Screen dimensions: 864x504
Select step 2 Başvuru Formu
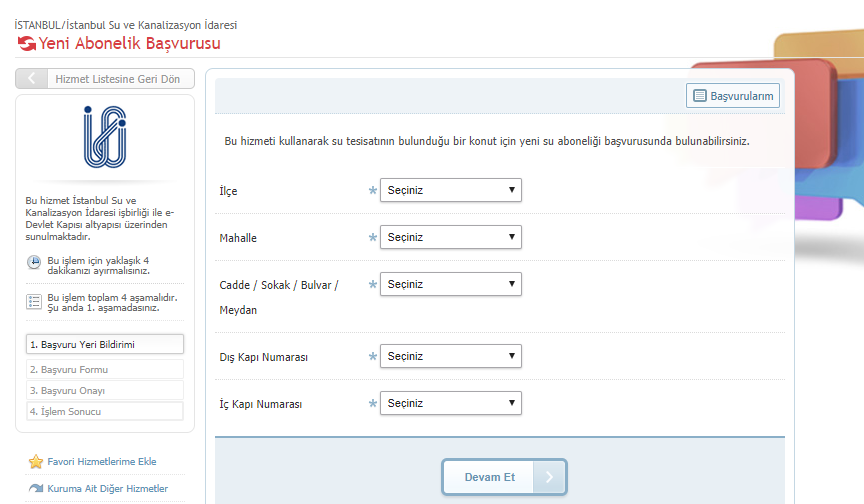105,369
